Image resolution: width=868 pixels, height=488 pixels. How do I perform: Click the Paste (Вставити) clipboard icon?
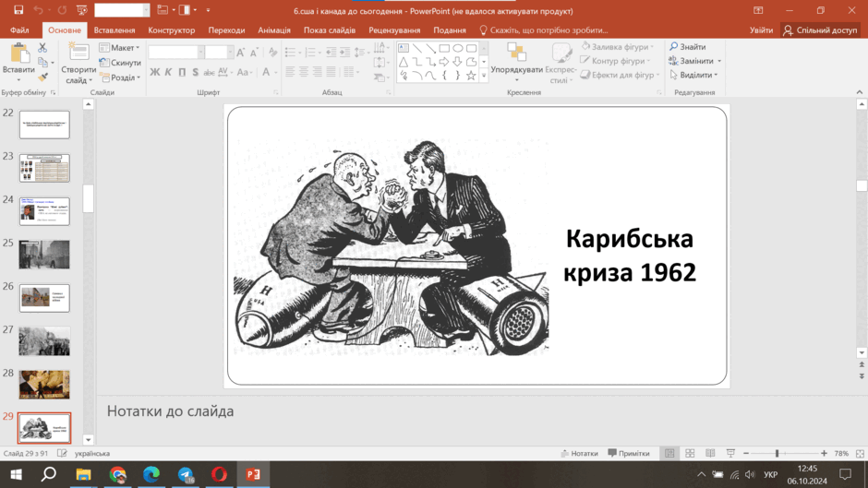18,54
